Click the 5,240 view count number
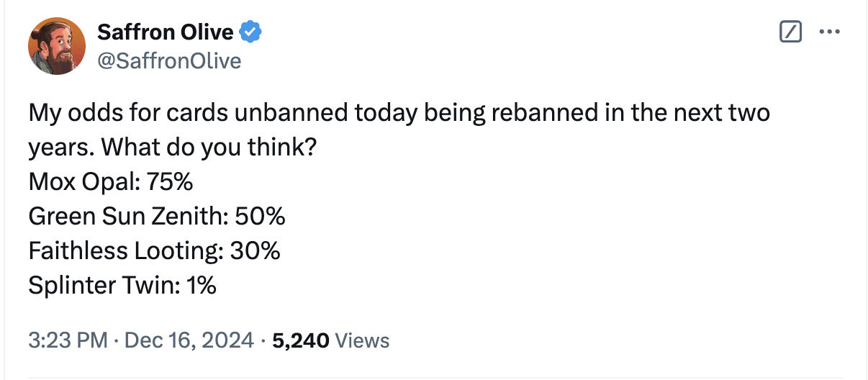 click(301, 340)
